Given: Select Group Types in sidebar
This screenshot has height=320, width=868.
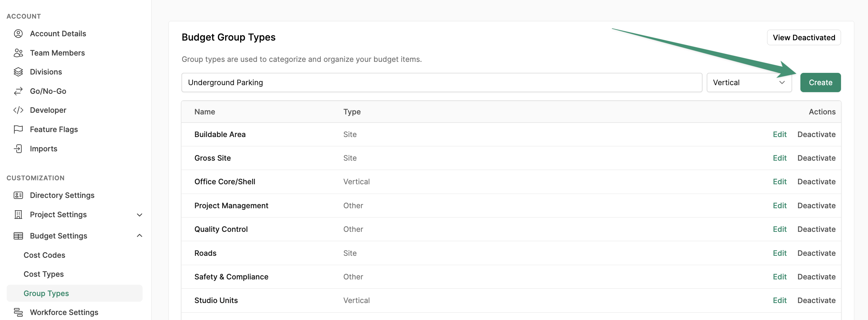Looking at the screenshot, I should pos(46,293).
